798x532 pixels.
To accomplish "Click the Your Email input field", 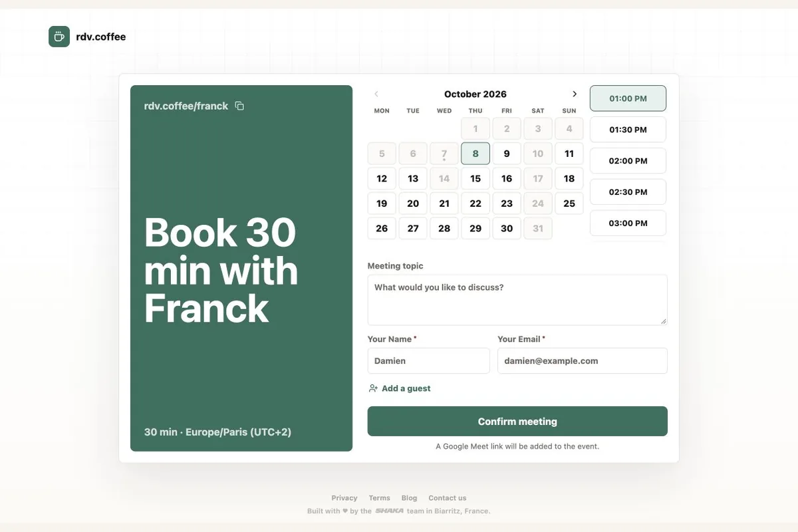I will 583,361.
